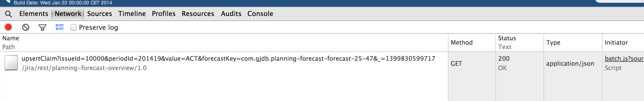The height and width of the screenshot is (101, 644).
Task: Open the Timeline tab
Action: 132,14
